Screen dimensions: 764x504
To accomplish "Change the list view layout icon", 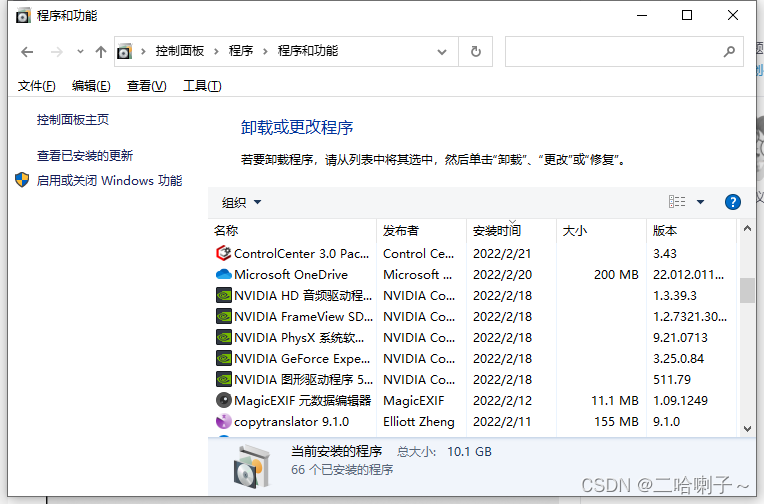I will (677, 202).
